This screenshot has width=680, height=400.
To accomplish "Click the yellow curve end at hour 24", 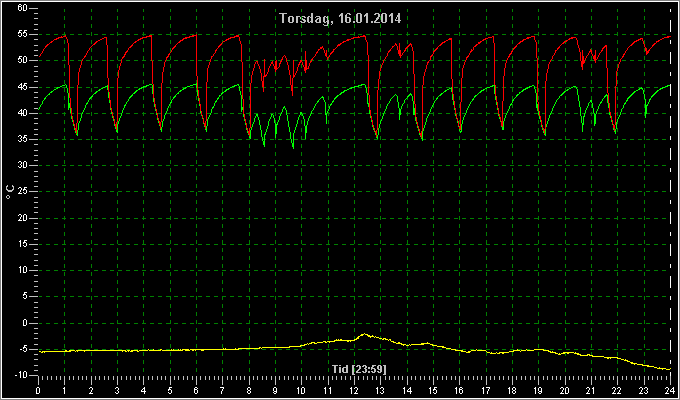I will pyautogui.click(x=670, y=369).
